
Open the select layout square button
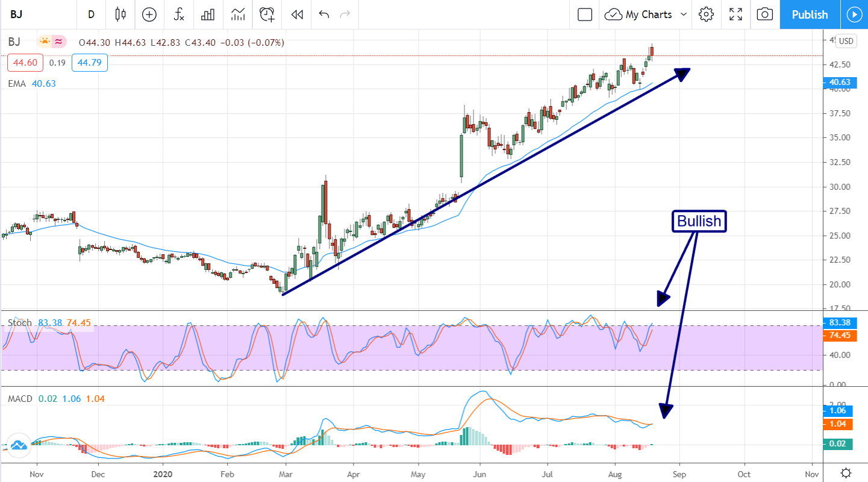(x=584, y=14)
